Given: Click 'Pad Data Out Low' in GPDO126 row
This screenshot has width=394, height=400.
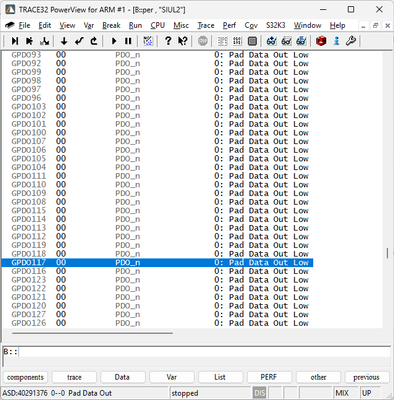Looking at the screenshot, I should pyautogui.click(x=269, y=323).
